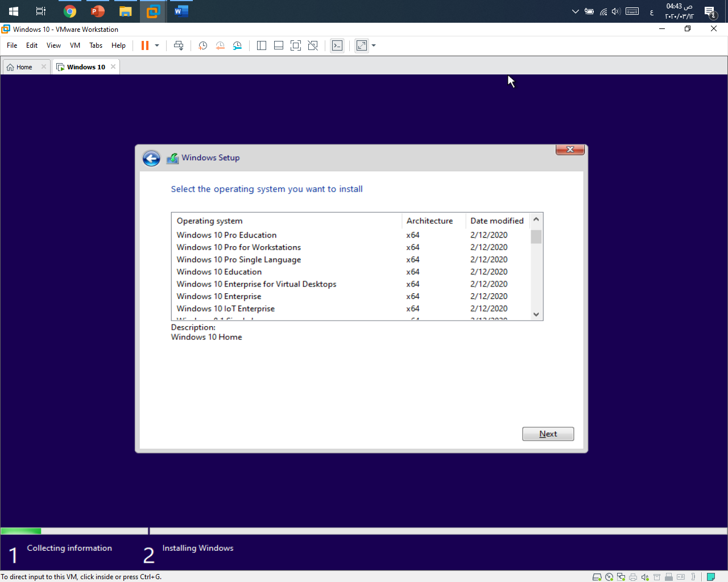Go back in Windows Setup wizard
The height and width of the screenshot is (582, 728).
(151, 159)
